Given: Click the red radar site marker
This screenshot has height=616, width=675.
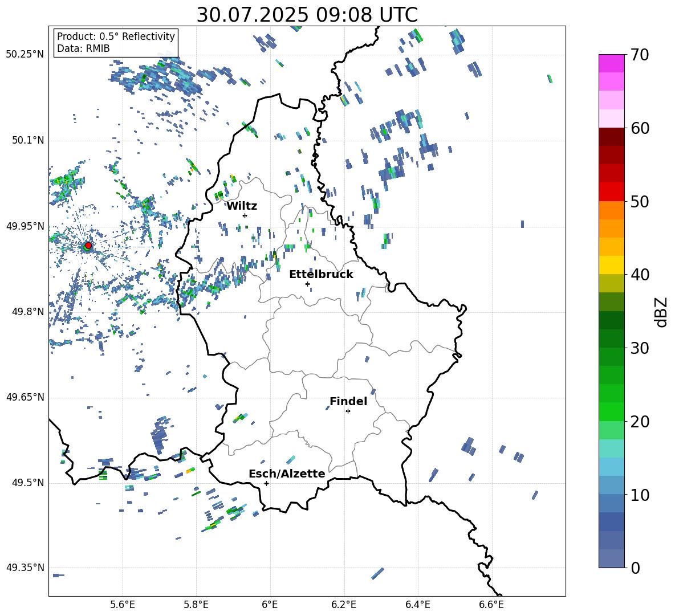Looking at the screenshot, I should pos(88,245).
